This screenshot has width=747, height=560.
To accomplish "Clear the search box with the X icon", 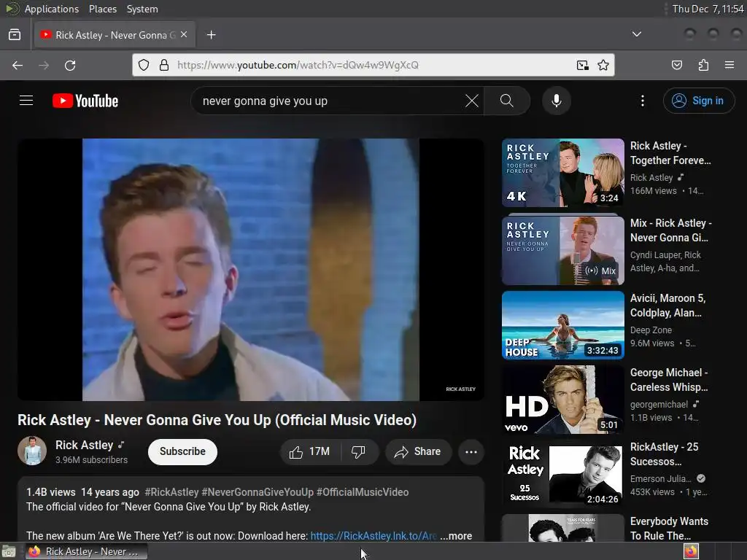I will (x=472, y=101).
